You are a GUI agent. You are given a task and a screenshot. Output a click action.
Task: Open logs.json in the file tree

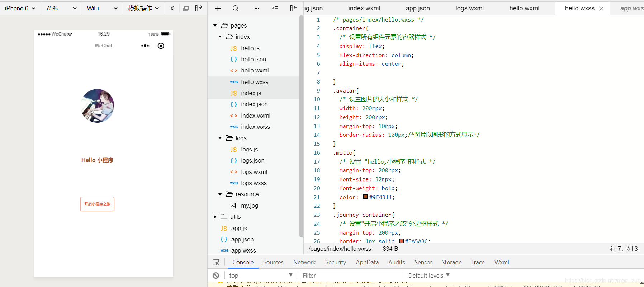[254, 160]
